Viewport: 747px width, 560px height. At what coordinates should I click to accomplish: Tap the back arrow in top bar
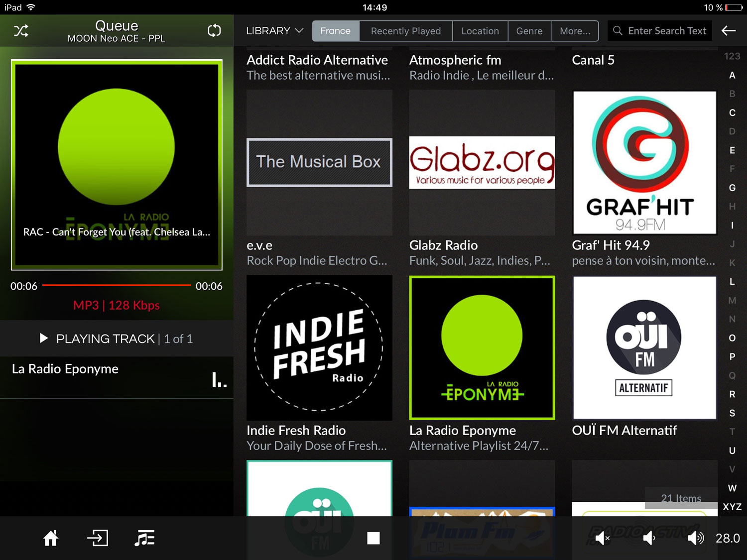tap(729, 31)
